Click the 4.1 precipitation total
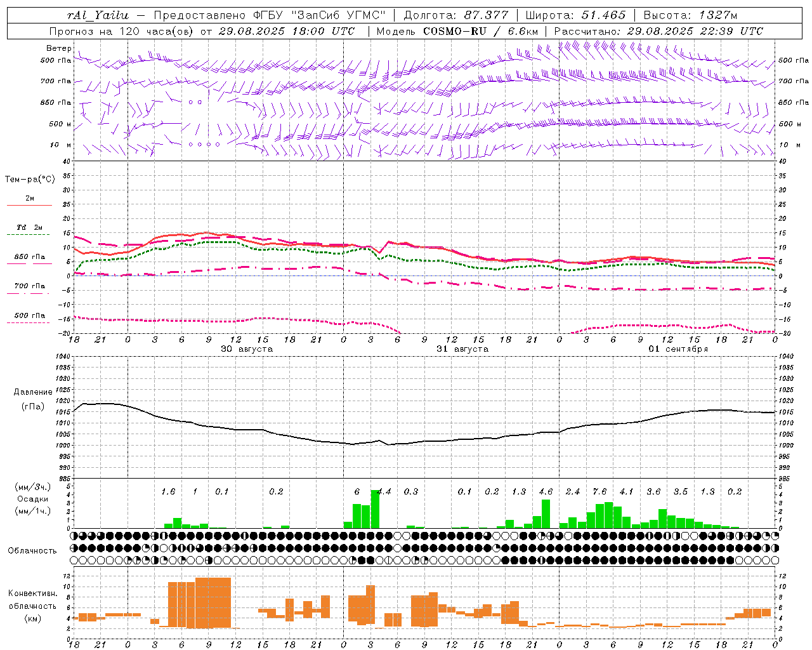 pyautogui.click(x=627, y=491)
